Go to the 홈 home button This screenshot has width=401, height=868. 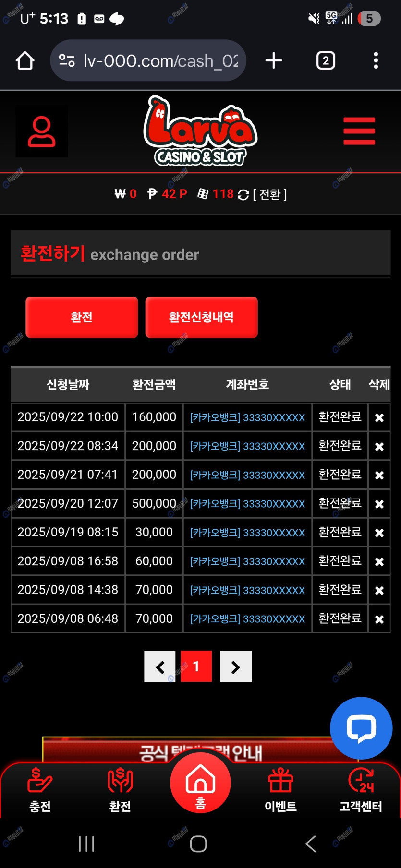click(200, 783)
